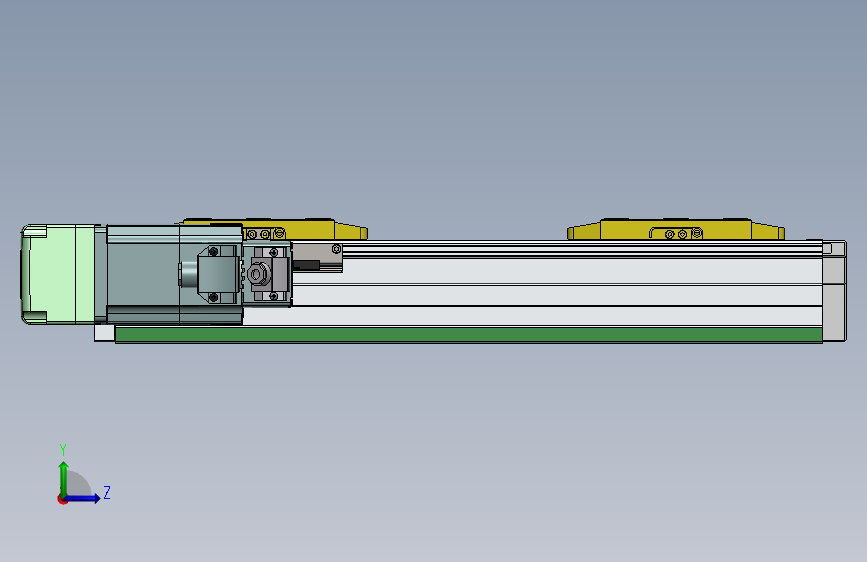Select the hex nut coupling near motor
The image size is (867, 562).
coord(258,274)
